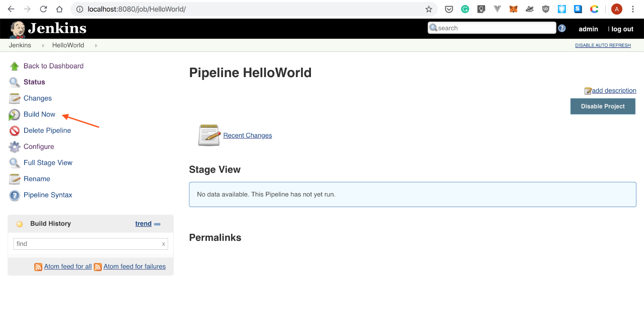Viewport: 644px width, 319px height.
Task: Click the Changes notepad icon in sidebar
Action: tap(14, 99)
